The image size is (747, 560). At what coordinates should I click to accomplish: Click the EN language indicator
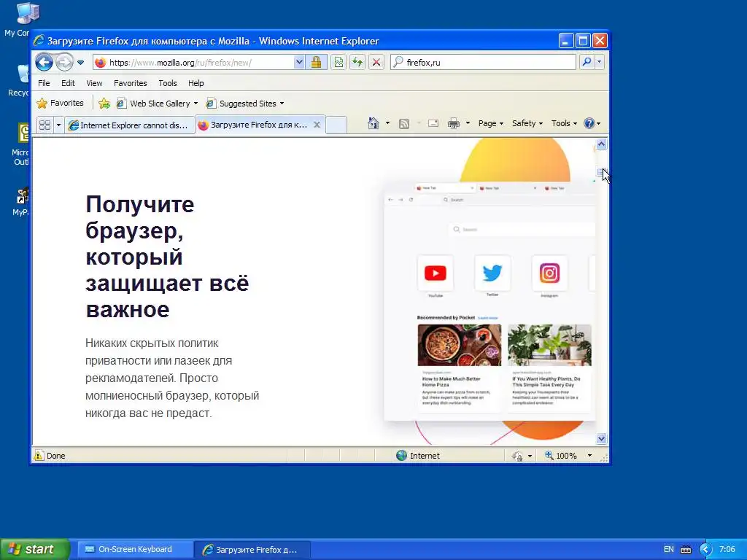tap(669, 549)
